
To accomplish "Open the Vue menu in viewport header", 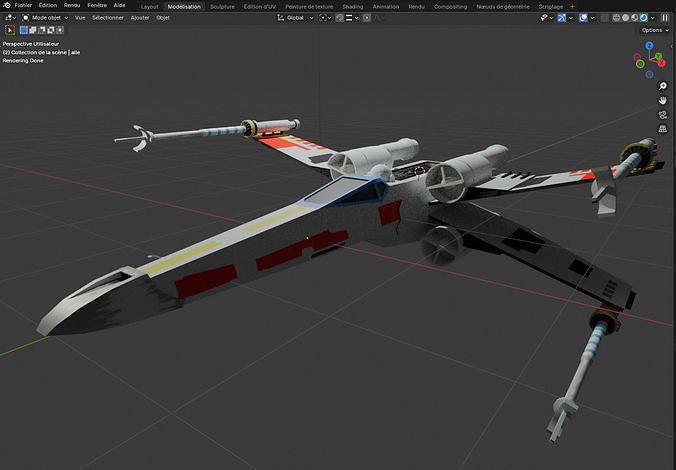I will (80, 18).
